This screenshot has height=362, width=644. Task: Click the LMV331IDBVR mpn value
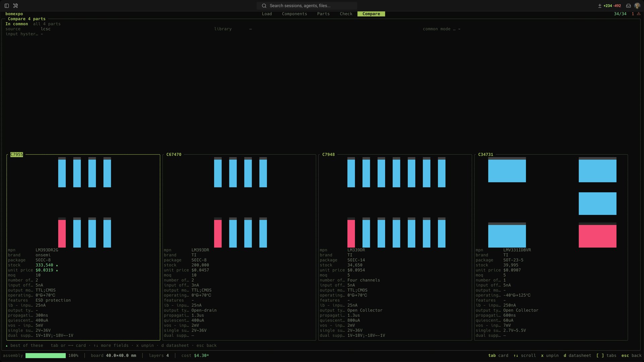[517, 250]
